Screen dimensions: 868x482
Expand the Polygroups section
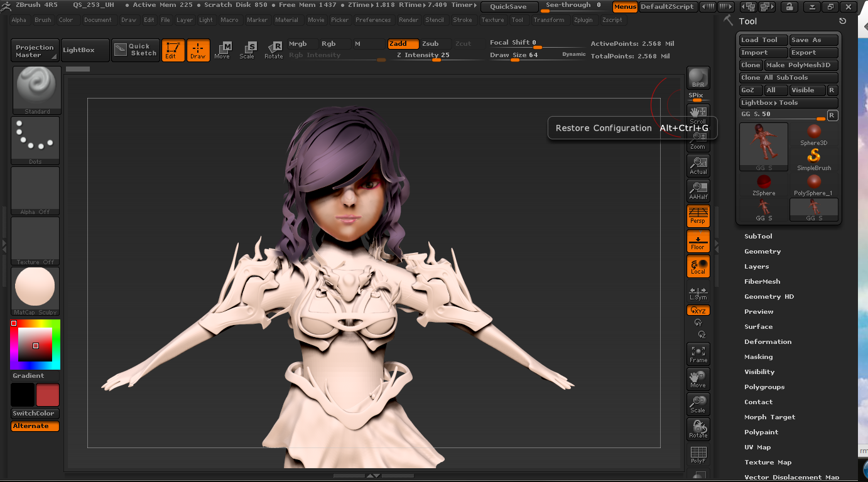pyautogui.click(x=764, y=387)
